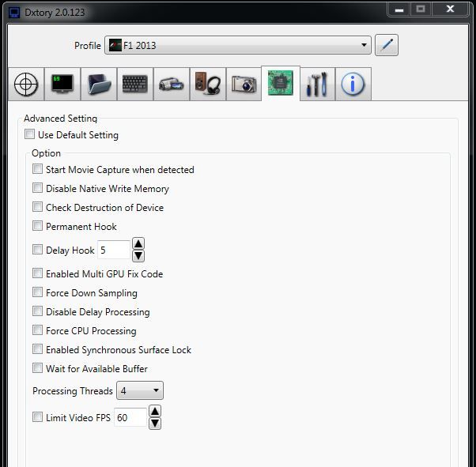Open the Movie camcorder tab
Screen dimensions: 476x467
tap(172, 84)
